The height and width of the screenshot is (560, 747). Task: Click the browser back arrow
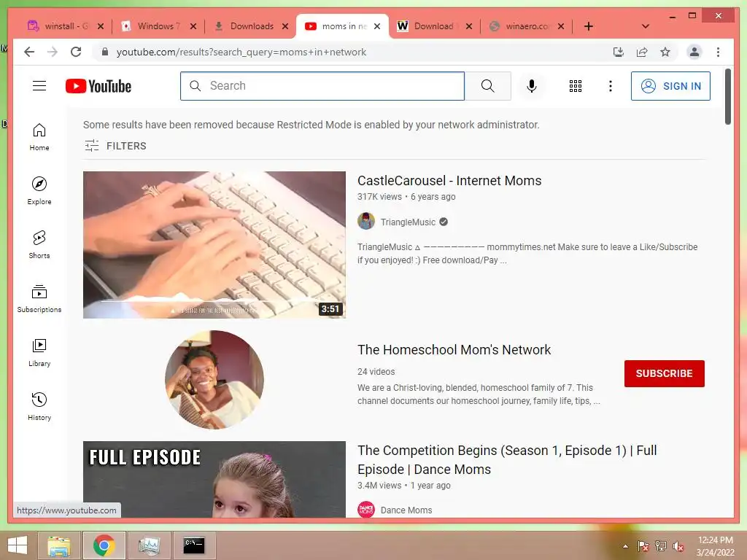click(x=29, y=52)
